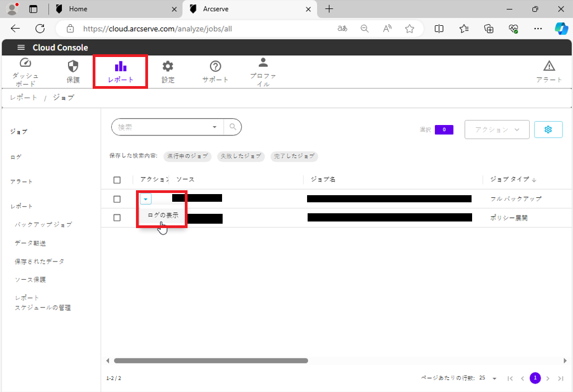Choose ログの表示 from the action menu
The width and height of the screenshot is (573, 392).
[163, 215]
